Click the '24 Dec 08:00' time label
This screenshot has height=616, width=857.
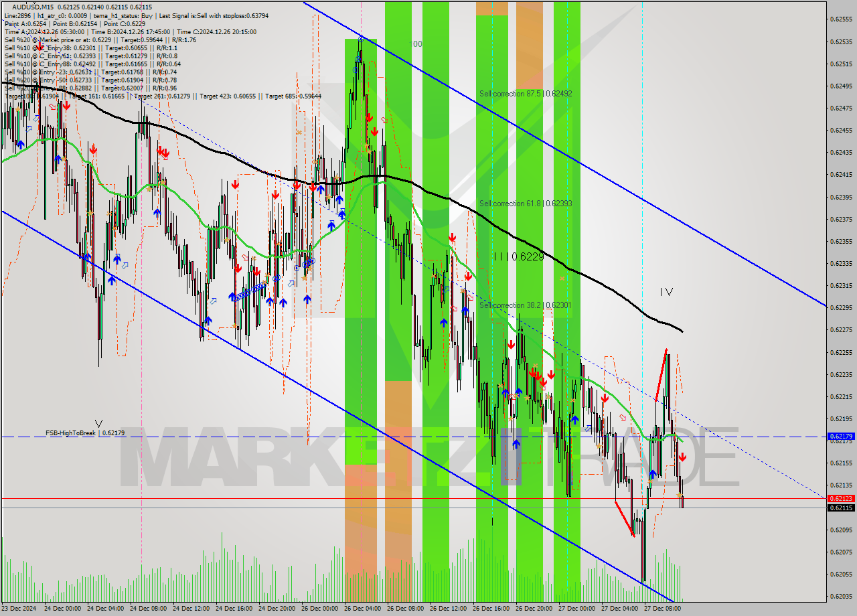148,609
